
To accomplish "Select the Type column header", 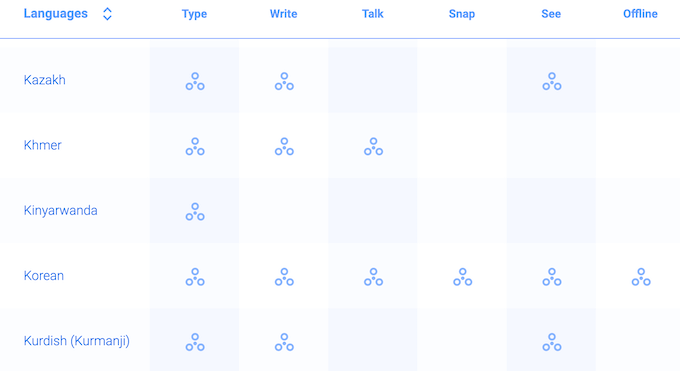I will point(194,14).
